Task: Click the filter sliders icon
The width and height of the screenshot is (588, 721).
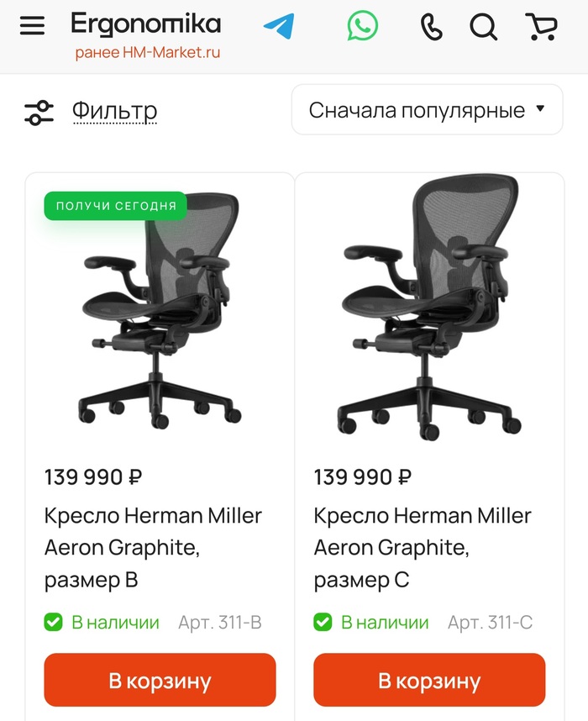Action: [x=39, y=112]
